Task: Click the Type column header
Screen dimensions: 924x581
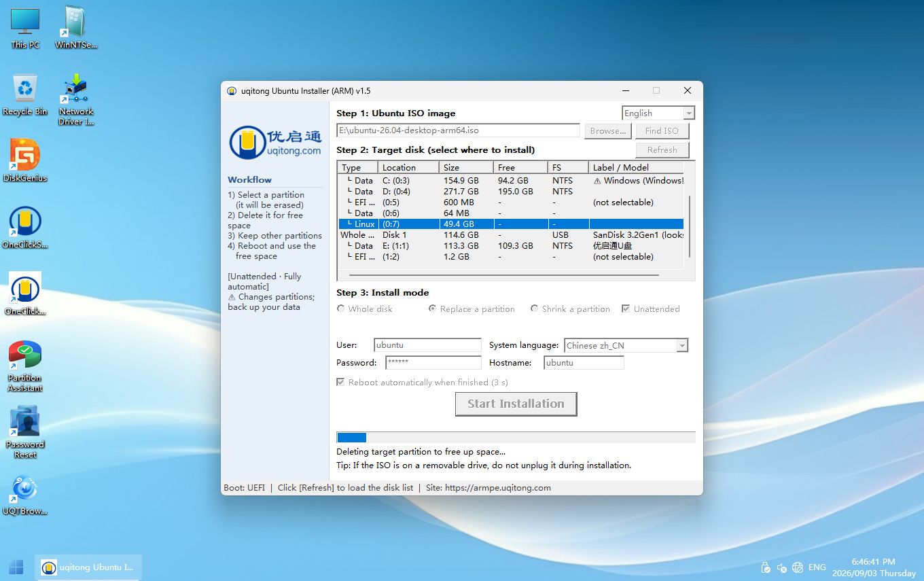Action: 358,167
